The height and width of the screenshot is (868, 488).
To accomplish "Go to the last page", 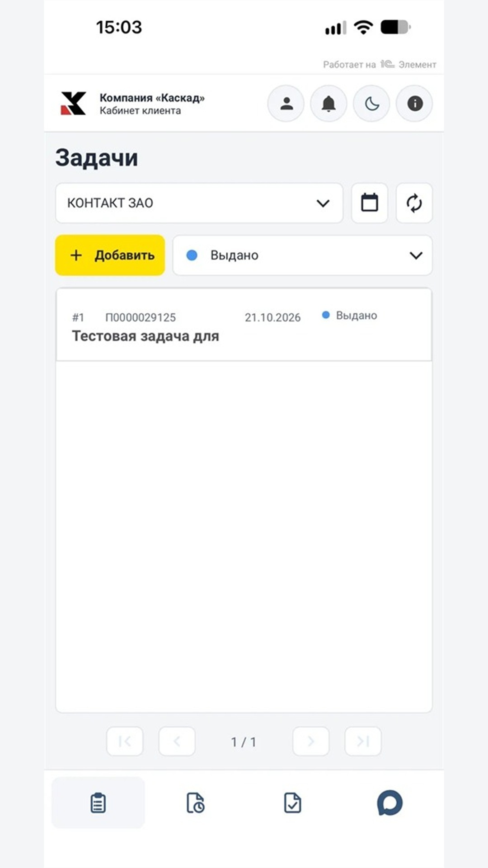I will coord(363,741).
